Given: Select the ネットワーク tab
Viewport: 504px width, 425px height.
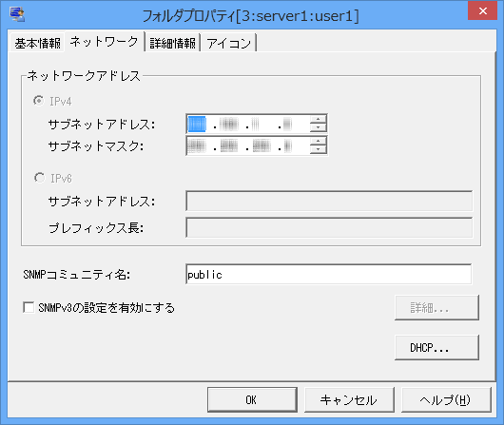Looking at the screenshot, I should pos(105,42).
